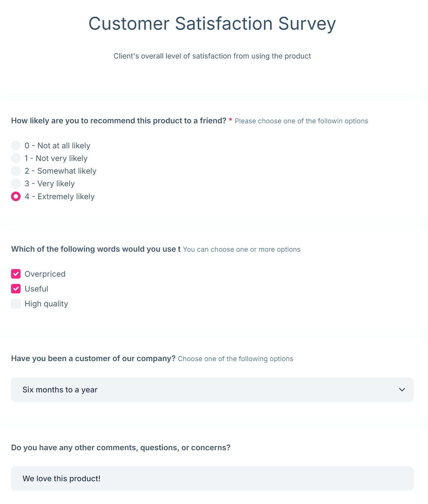Screen dimensions: 428x504
Task: Pick "3 - Very likely" radio button
Action: point(16,183)
